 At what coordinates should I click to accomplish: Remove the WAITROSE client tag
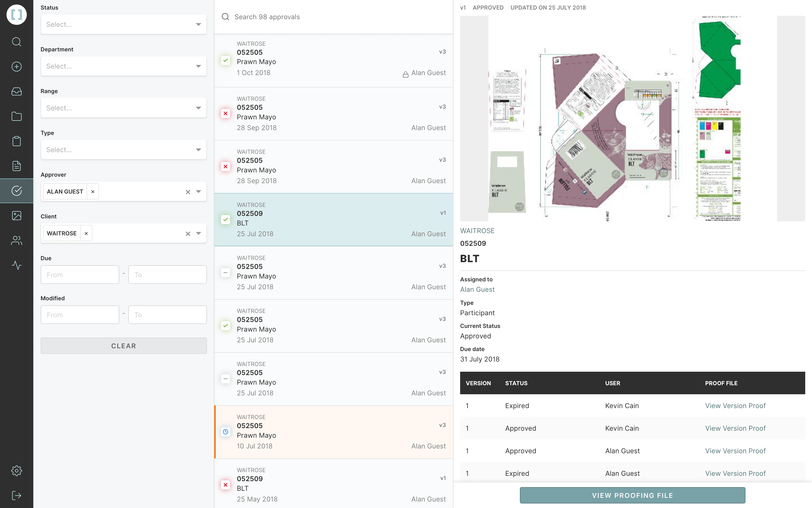pyautogui.click(x=86, y=233)
